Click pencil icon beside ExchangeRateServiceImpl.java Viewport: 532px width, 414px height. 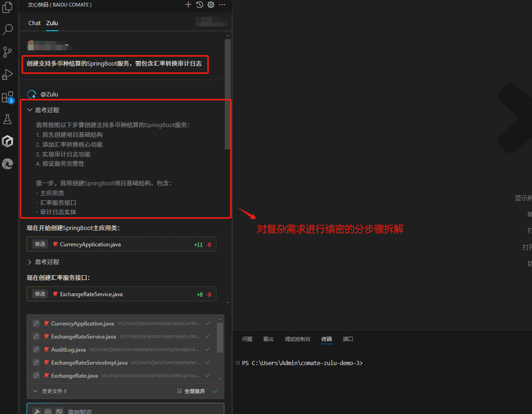(36, 362)
